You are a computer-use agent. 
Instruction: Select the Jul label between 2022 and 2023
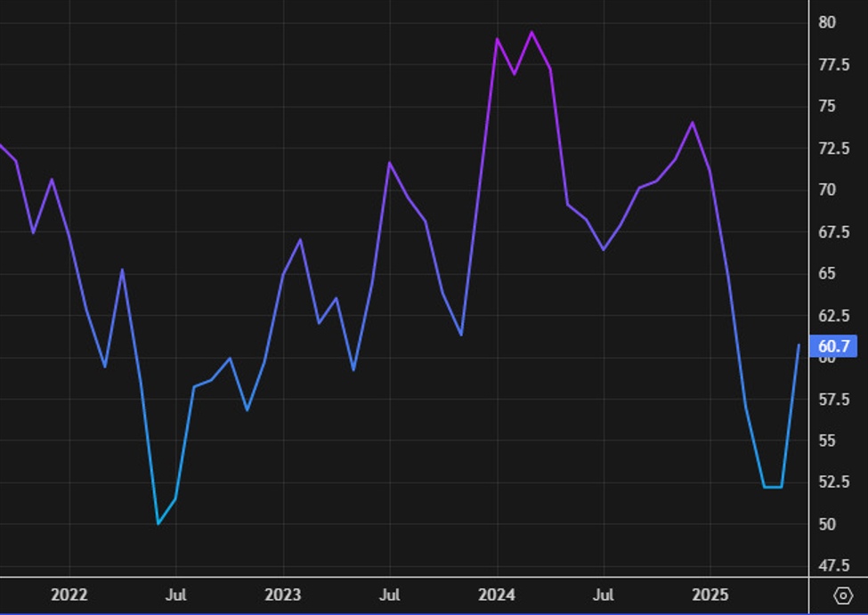[x=176, y=595]
